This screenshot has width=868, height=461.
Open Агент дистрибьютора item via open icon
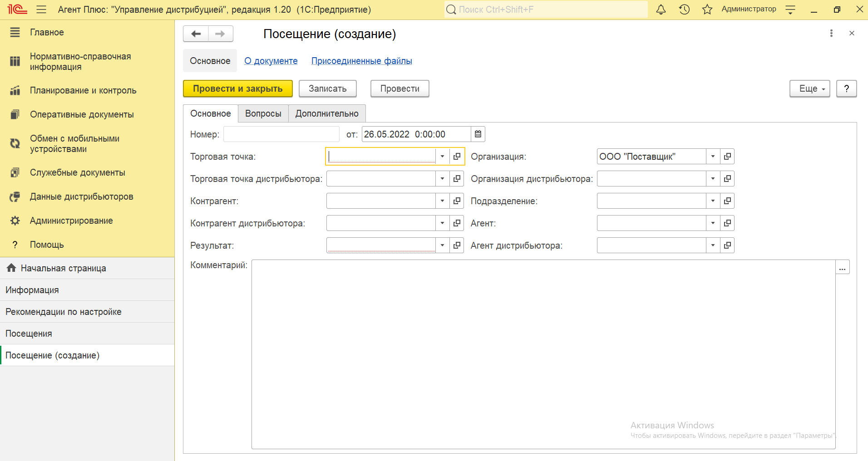(727, 245)
